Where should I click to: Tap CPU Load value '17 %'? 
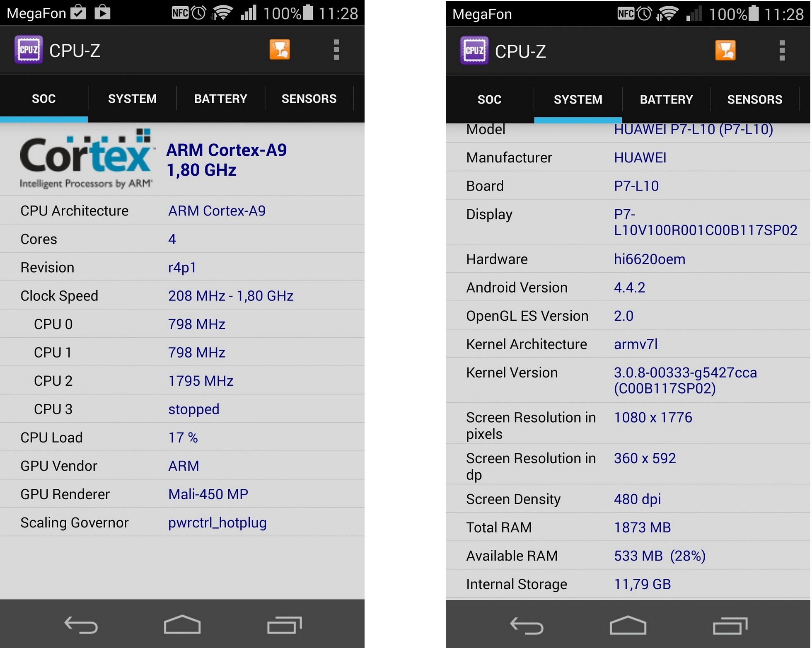183,438
